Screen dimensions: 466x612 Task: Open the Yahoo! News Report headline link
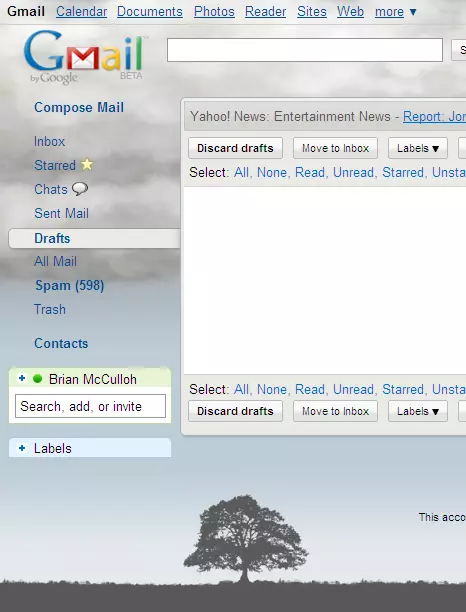434,116
